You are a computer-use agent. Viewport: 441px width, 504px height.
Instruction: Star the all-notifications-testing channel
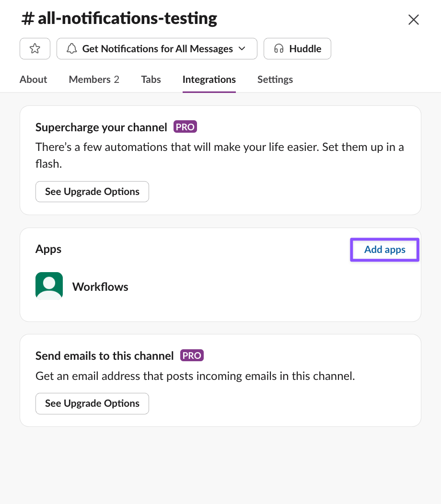pyautogui.click(x=35, y=49)
